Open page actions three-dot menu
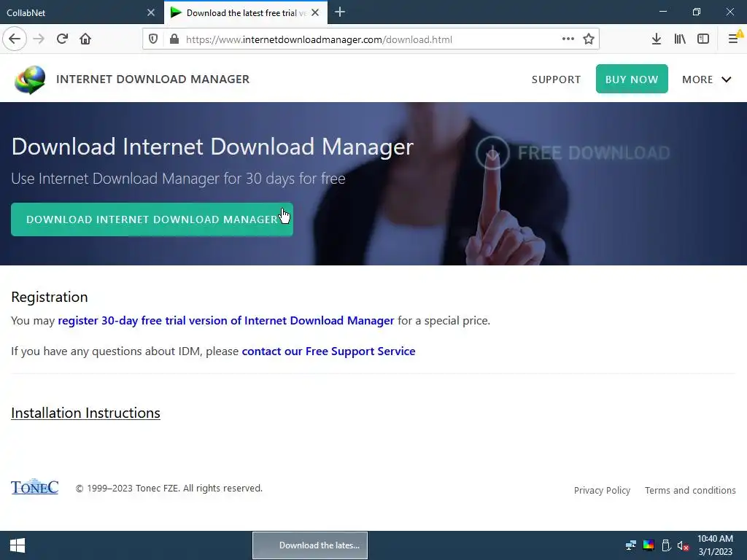 coord(568,39)
